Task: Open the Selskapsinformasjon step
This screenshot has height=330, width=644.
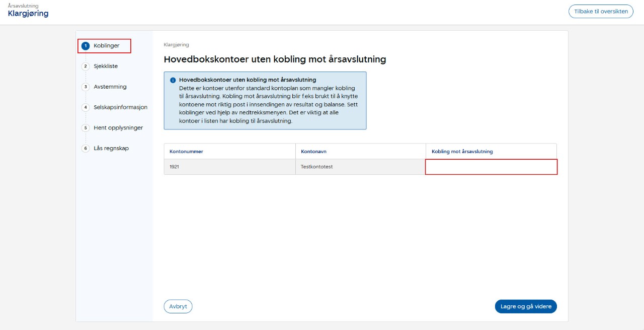Action: tap(120, 107)
